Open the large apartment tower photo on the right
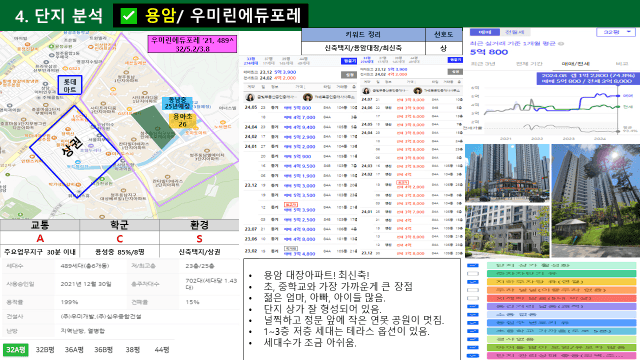This screenshot has width=640, height=360. click(x=596, y=200)
